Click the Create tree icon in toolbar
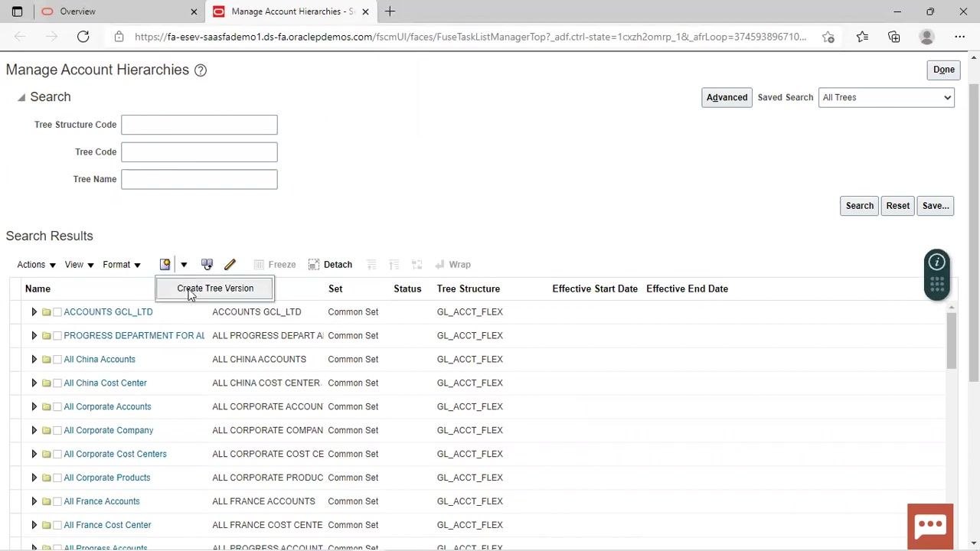Viewport: 980px width, 551px height. coord(165,264)
